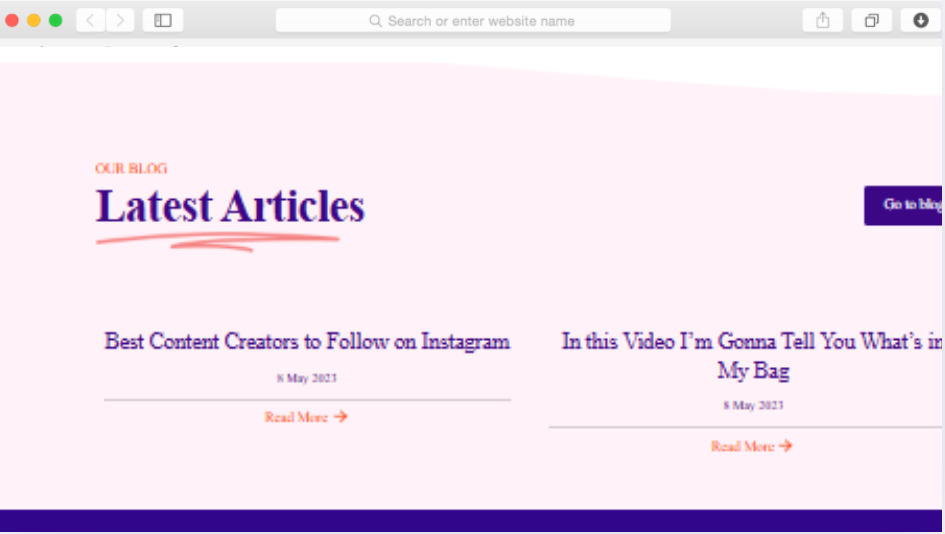Click the arrow icon beside second Read More

pos(786,446)
